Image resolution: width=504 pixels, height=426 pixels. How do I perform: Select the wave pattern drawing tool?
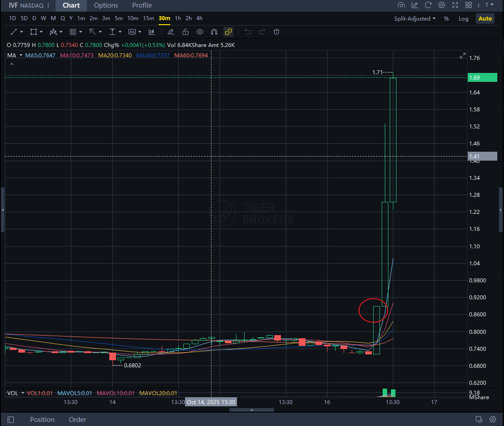tap(53, 32)
